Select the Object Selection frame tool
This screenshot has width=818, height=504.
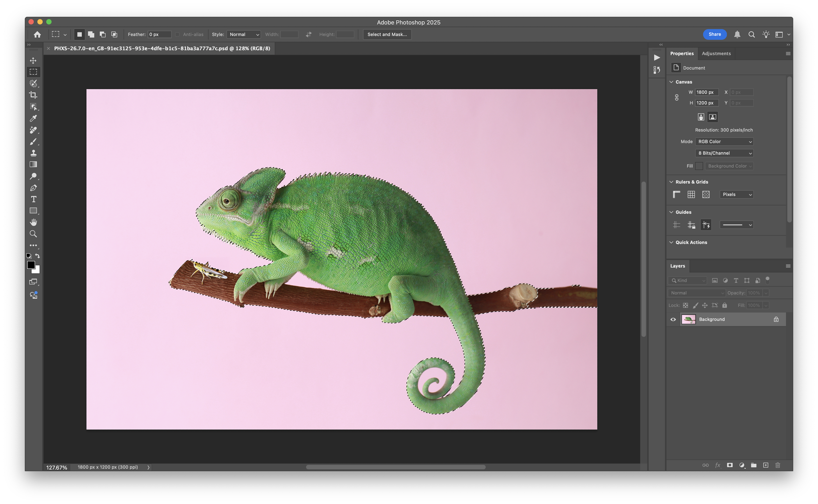33,107
